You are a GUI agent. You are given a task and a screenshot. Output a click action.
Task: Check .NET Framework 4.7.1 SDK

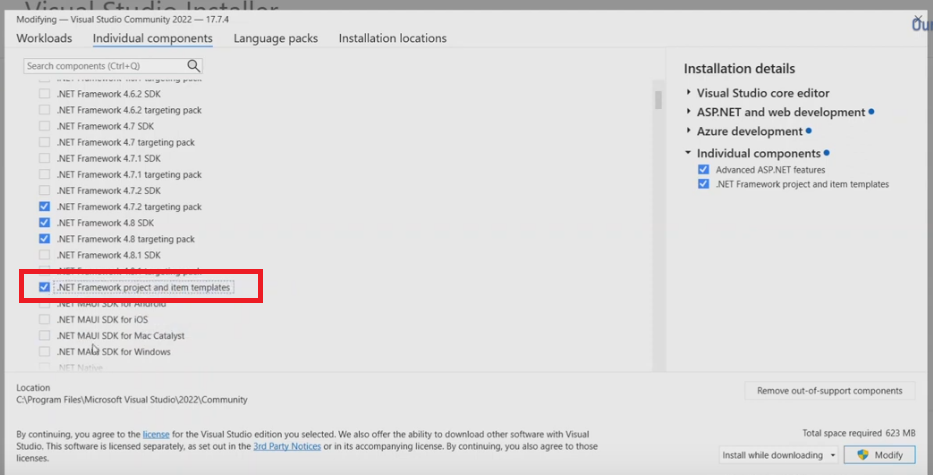click(45, 158)
